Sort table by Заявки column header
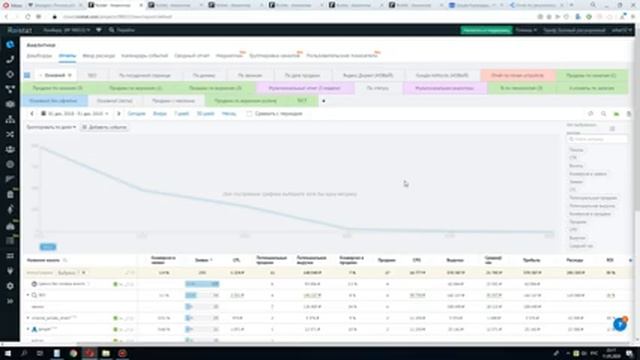 (203, 260)
